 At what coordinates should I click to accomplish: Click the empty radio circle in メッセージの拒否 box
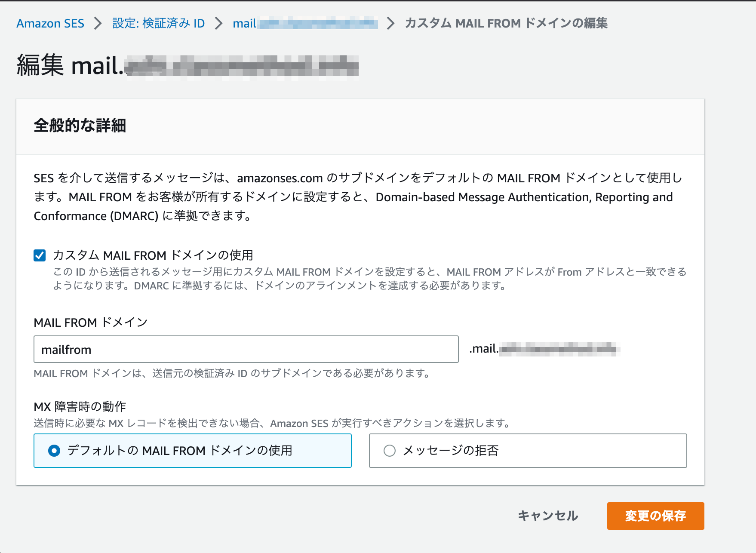click(x=390, y=451)
